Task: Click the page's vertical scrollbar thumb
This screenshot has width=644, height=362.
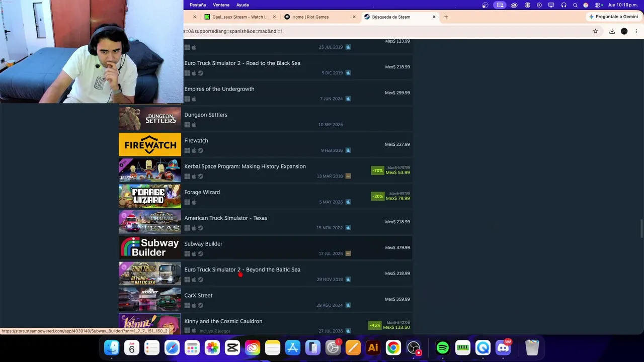Action: pyautogui.click(x=641, y=229)
